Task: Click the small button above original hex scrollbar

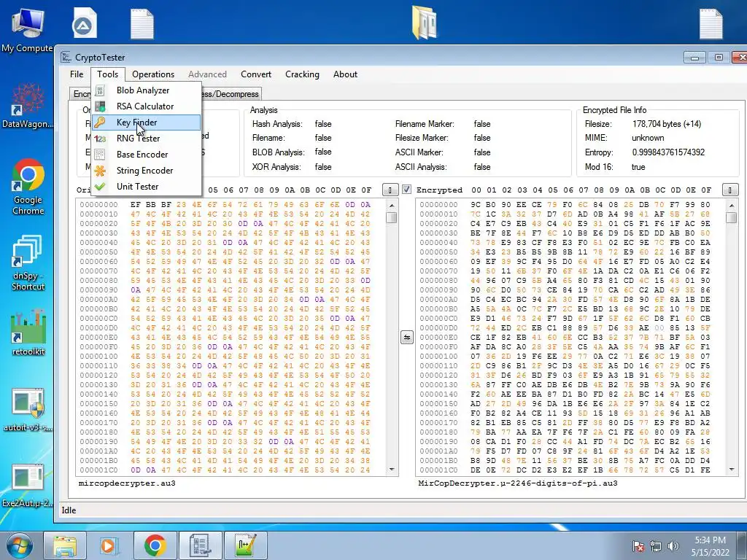Action: (390, 190)
